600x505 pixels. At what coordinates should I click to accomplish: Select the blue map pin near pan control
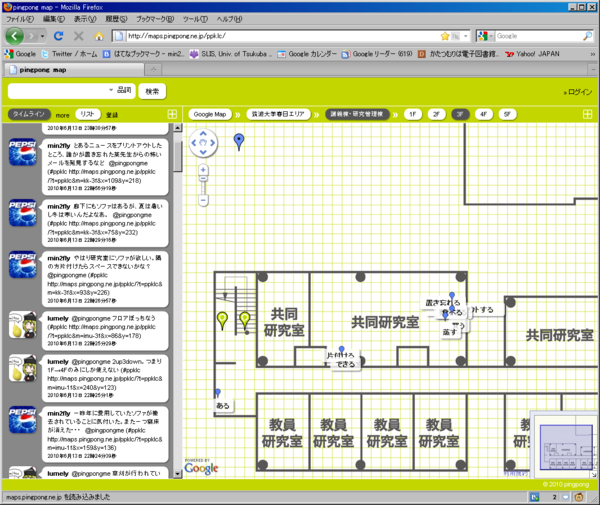point(239,141)
